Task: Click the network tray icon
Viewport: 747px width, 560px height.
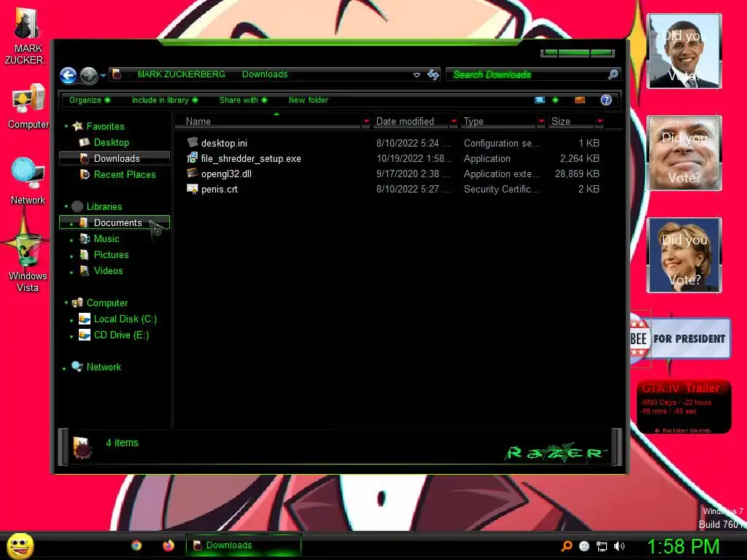Action: tap(602, 546)
